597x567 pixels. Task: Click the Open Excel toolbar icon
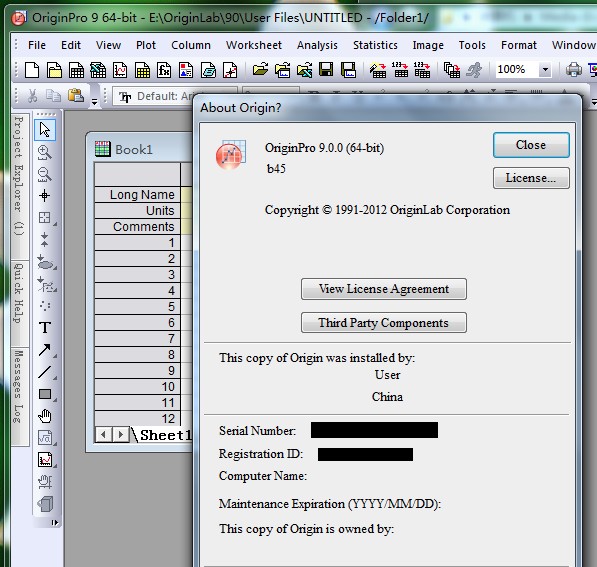click(x=305, y=70)
